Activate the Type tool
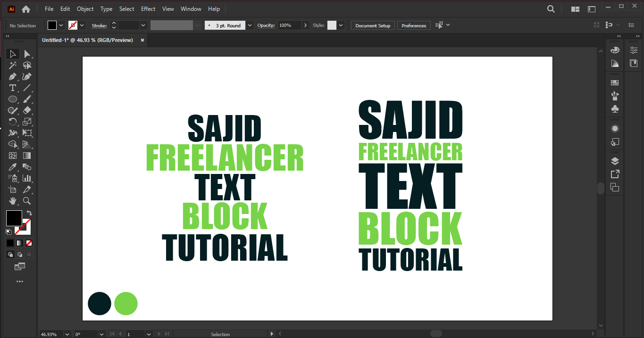 coord(13,88)
